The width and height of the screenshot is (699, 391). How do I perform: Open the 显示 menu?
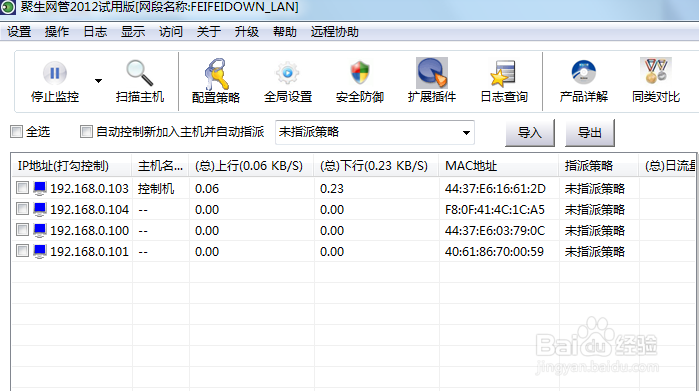[133, 32]
